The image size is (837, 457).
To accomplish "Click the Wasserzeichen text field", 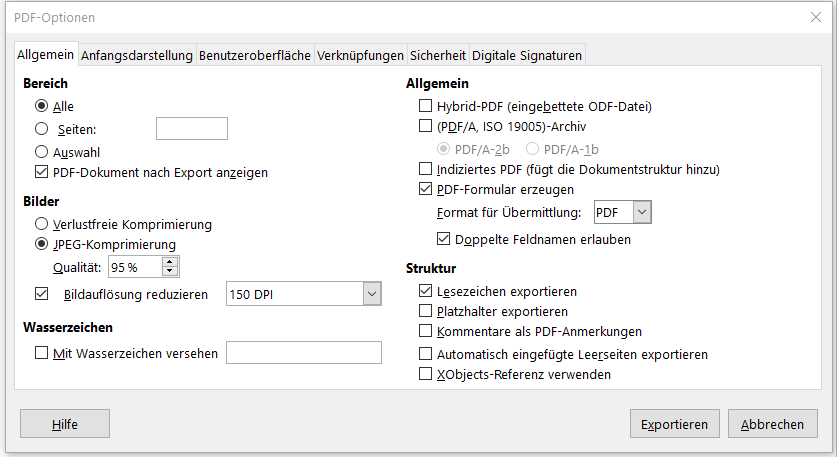I will pyautogui.click(x=304, y=352).
